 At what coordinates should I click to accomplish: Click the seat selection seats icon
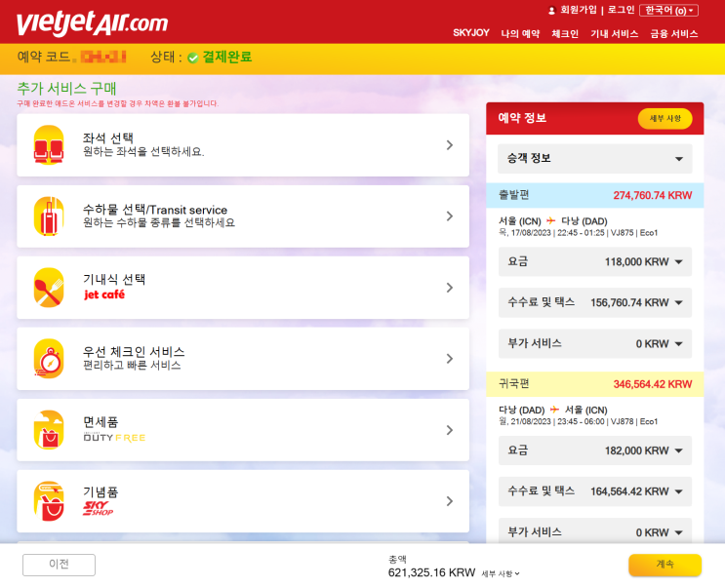49,144
